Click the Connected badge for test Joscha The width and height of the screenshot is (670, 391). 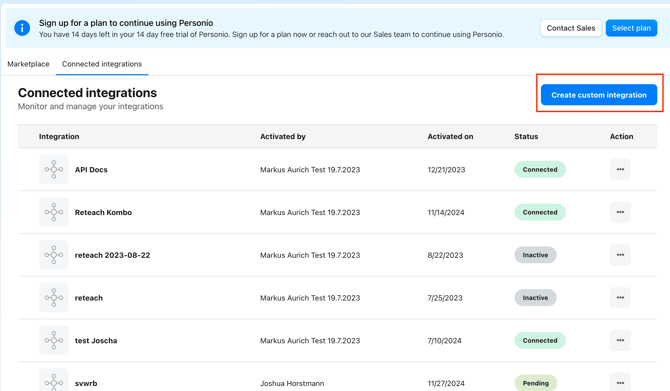(x=540, y=340)
